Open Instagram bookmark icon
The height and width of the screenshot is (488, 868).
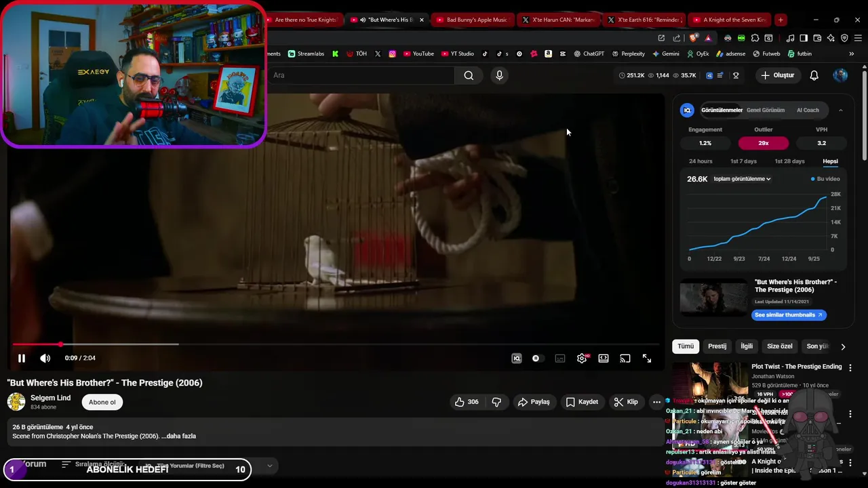(392, 54)
